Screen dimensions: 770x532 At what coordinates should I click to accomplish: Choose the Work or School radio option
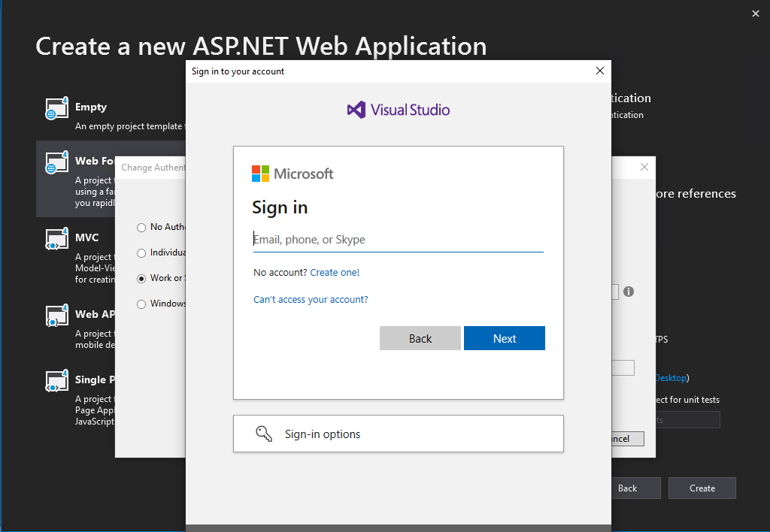[141, 279]
